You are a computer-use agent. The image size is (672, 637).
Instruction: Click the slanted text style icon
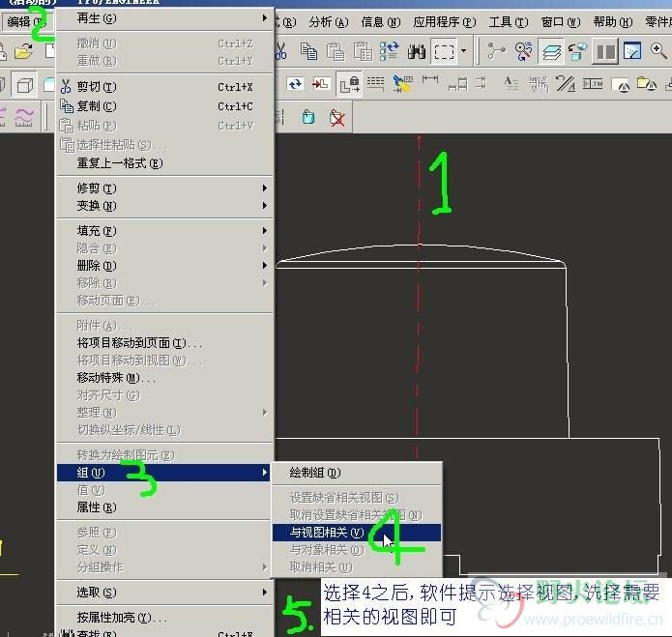tap(566, 84)
